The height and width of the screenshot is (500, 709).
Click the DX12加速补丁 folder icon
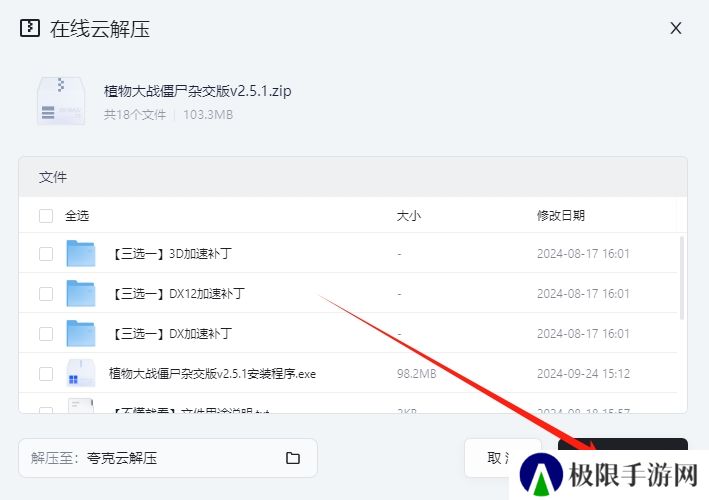80,293
